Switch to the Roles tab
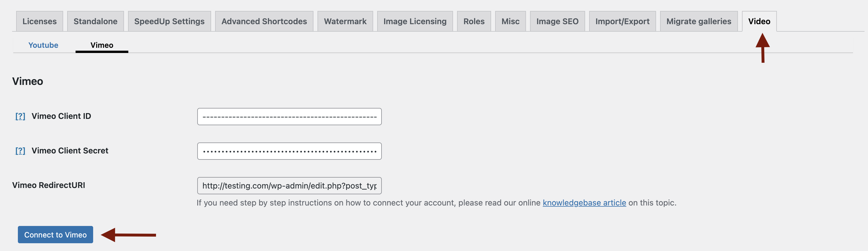This screenshot has height=251, width=868. pyautogui.click(x=474, y=21)
